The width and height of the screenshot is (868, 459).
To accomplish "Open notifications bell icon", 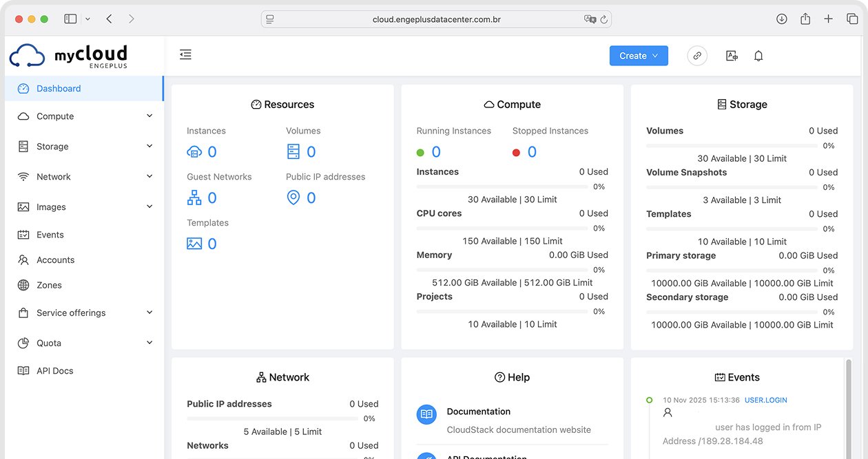I will [758, 56].
